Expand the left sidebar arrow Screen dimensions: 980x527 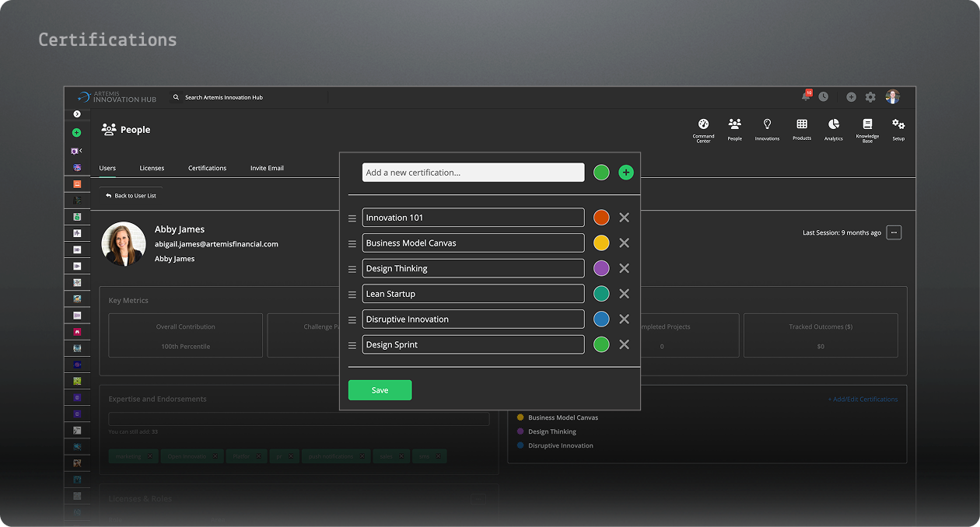tap(77, 114)
